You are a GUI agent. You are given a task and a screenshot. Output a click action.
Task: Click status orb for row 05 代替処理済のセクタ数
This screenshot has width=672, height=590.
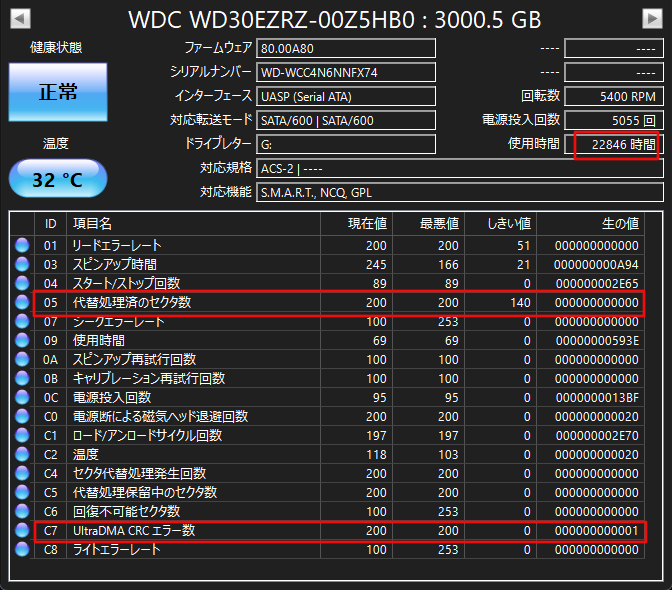point(22,302)
